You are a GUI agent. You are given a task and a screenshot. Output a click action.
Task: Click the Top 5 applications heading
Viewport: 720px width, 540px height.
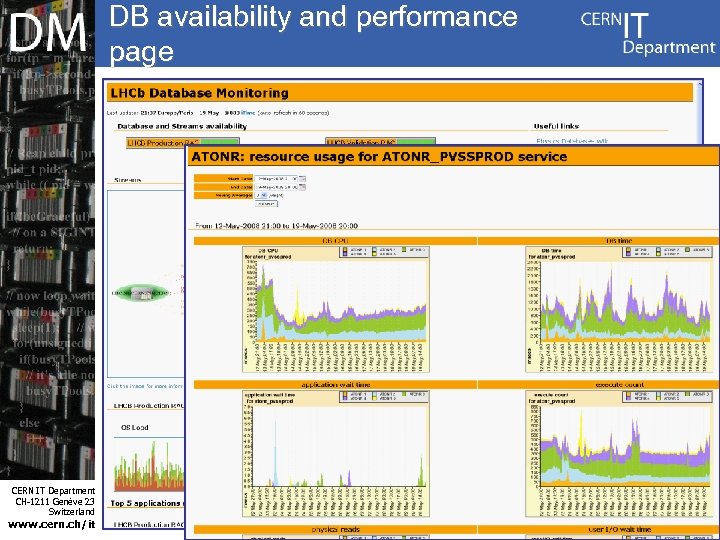[x=147, y=503]
